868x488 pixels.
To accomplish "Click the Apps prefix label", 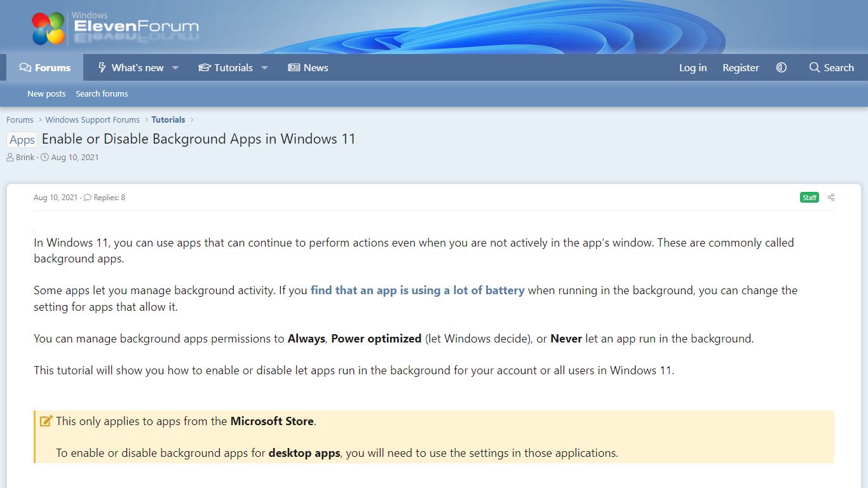I will point(22,140).
